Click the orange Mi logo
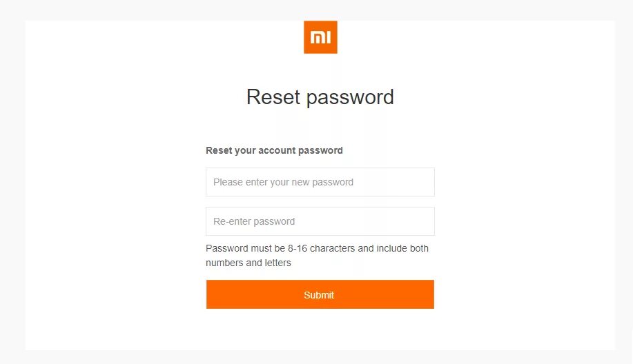Viewport: 633px width, 364px height. [320, 37]
